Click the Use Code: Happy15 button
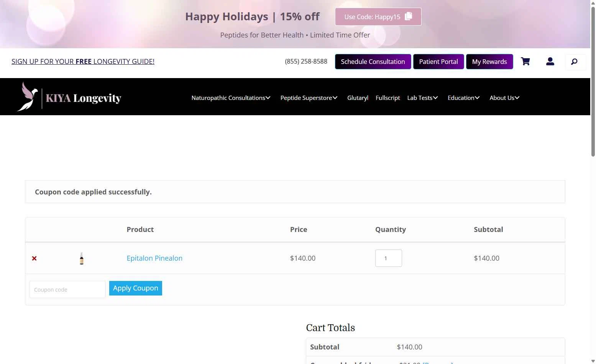Image resolution: width=596 pixels, height=364 pixels. 378,16
